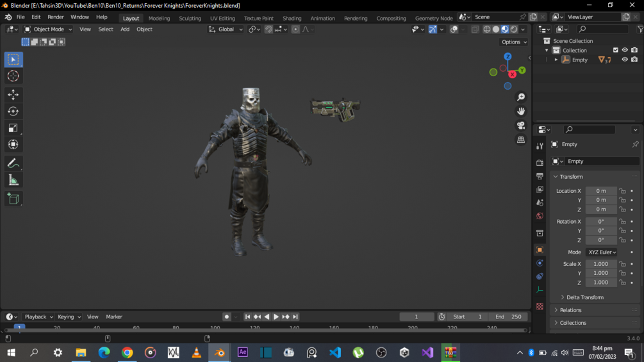Switch to the Modeling workspace tab

pos(159,18)
